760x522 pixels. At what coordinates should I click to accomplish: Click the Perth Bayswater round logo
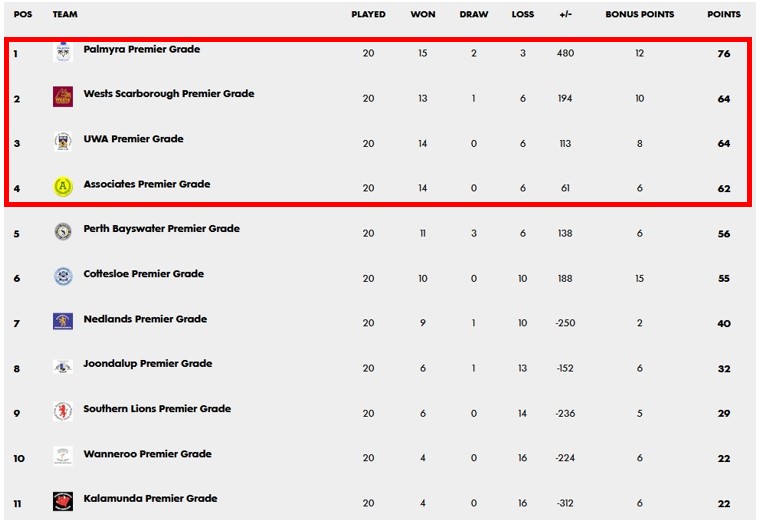(x=63, y=231)
